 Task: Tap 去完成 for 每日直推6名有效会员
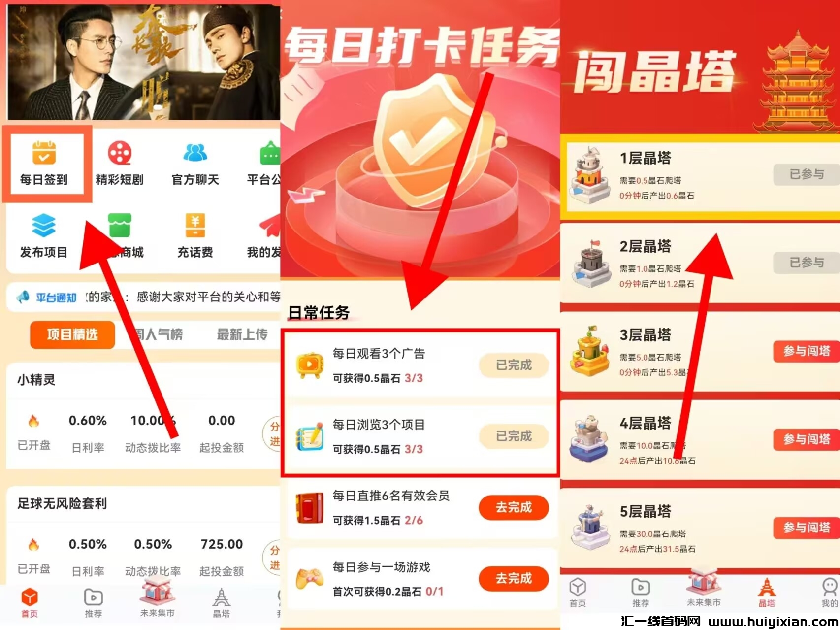coord(514,507)
